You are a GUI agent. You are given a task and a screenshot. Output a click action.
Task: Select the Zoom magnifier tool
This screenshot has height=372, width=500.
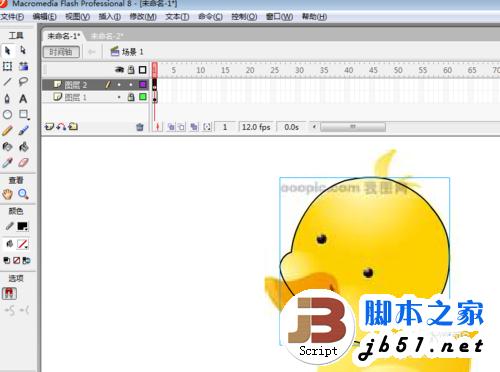click(x=23, y=194)
